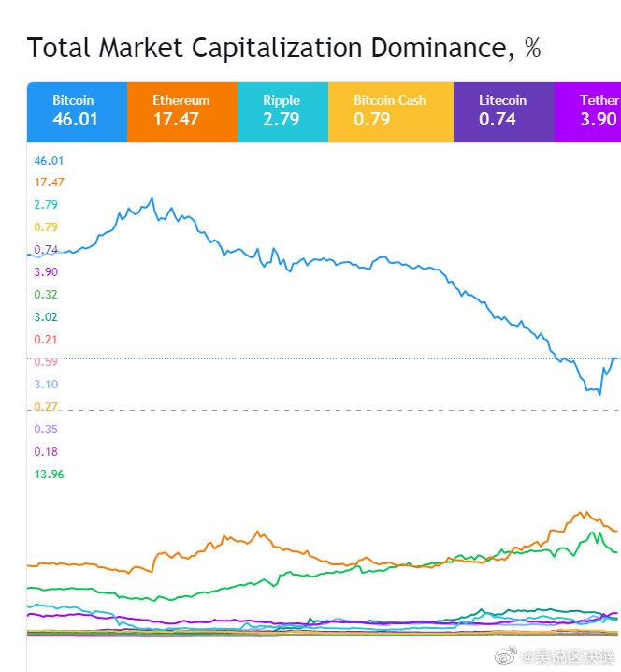Image resolution: width=621 pixels, height=672 pixels.
Task: Select the Litecoin 0.74 purple tile
Action: tap(504, 112)
